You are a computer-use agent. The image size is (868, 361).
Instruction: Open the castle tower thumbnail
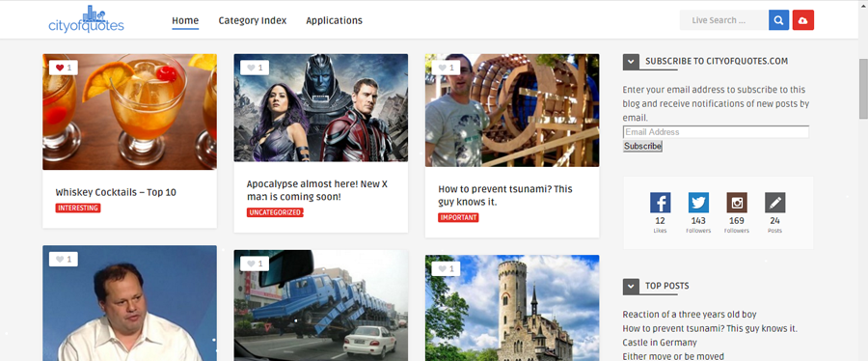click(512, 308)
